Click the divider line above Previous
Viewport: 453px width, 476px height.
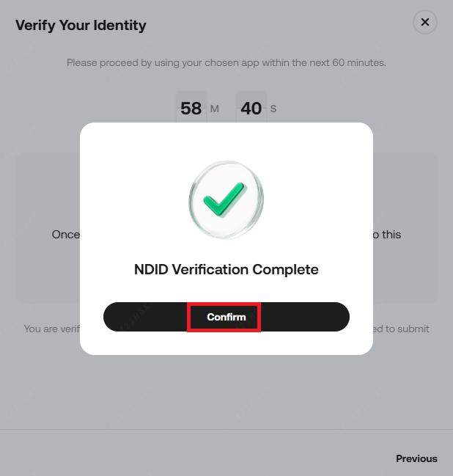[x=226, y=429]
